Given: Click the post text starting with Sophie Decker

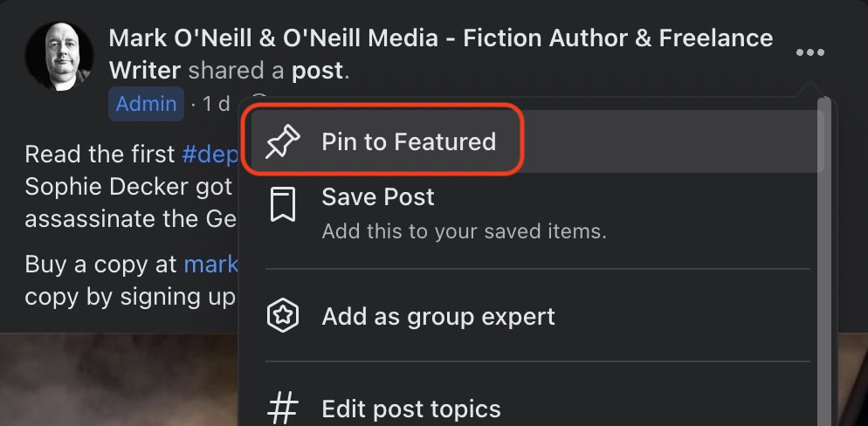Looking at the screenshot, I should pos(128,187).
